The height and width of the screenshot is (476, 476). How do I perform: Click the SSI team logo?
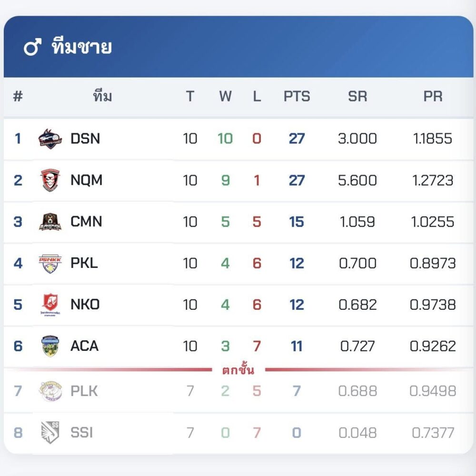click(x=50, y=433)
